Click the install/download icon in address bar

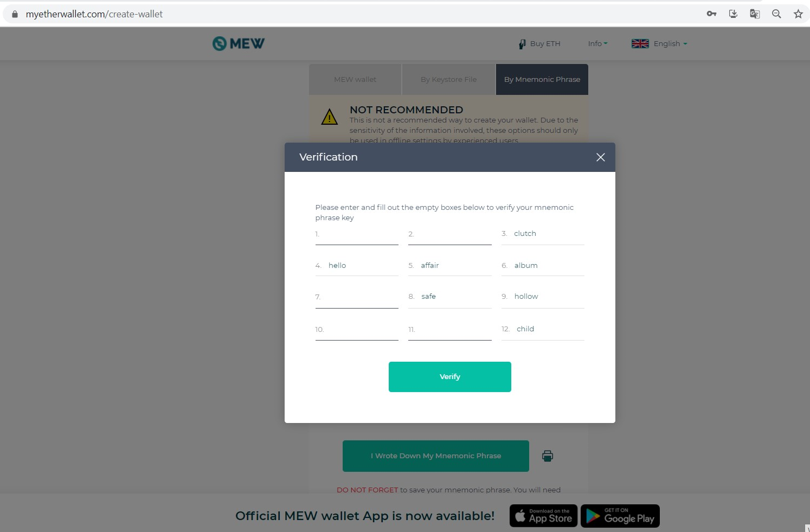[x=733, y=14]
